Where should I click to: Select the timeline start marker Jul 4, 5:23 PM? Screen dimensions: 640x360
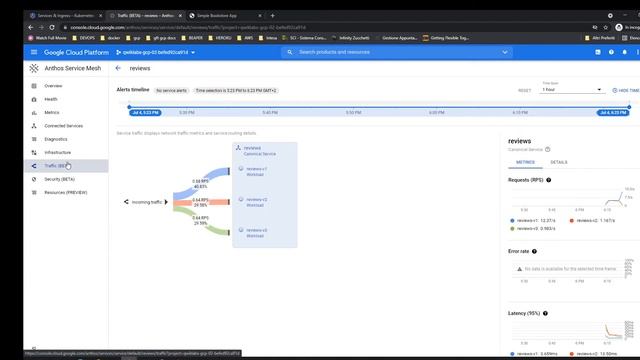(145, 112)
